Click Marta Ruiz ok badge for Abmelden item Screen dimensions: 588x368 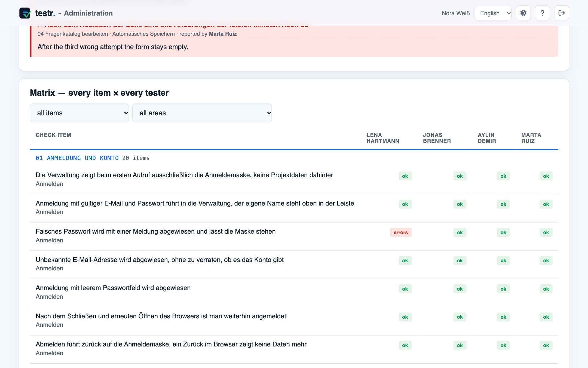point(546,345)
